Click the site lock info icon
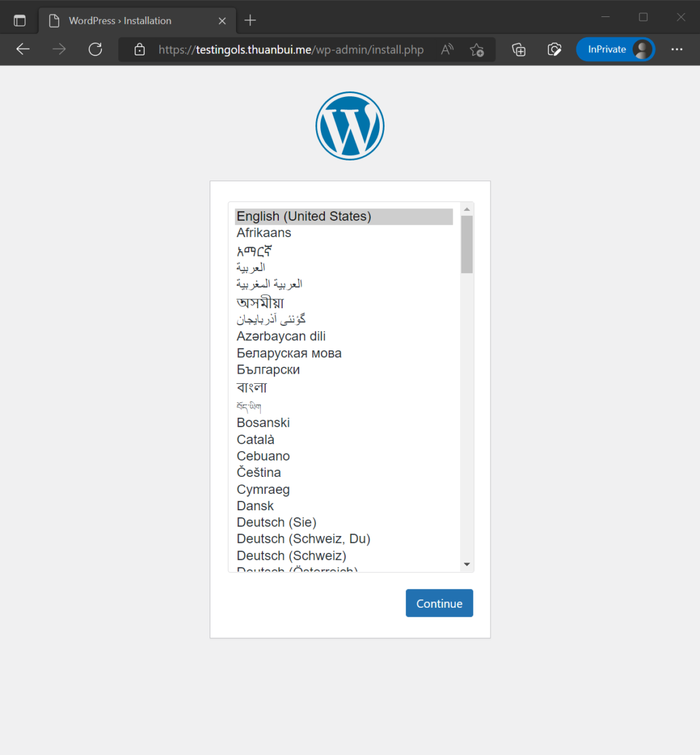Image resolution: width=700 pixels, height=755 pixels. tap(140, 50)
